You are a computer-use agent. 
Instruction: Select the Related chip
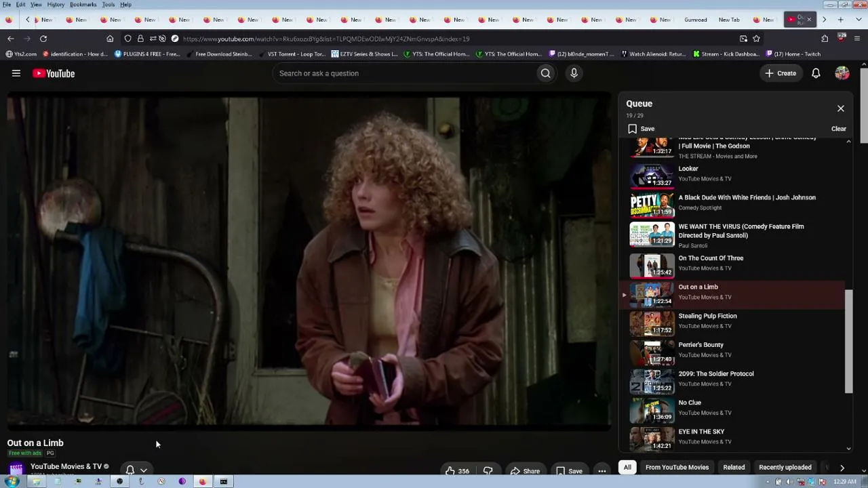[734, 467]
